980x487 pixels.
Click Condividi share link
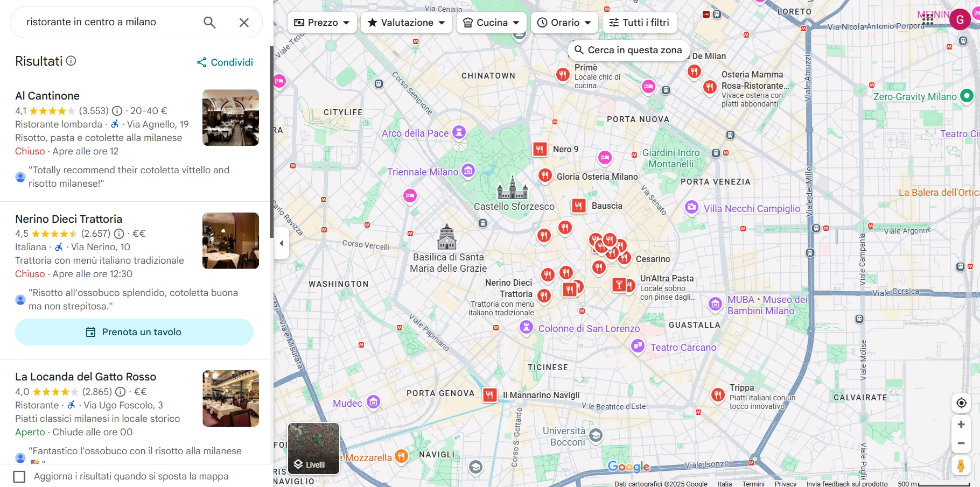pyautogui.click(x=225, y=62)
